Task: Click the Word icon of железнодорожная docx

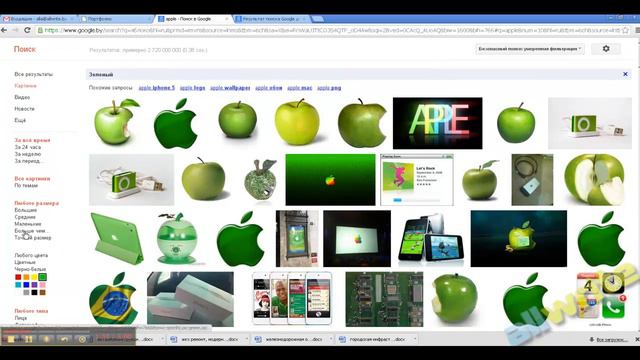Action: 258,339
